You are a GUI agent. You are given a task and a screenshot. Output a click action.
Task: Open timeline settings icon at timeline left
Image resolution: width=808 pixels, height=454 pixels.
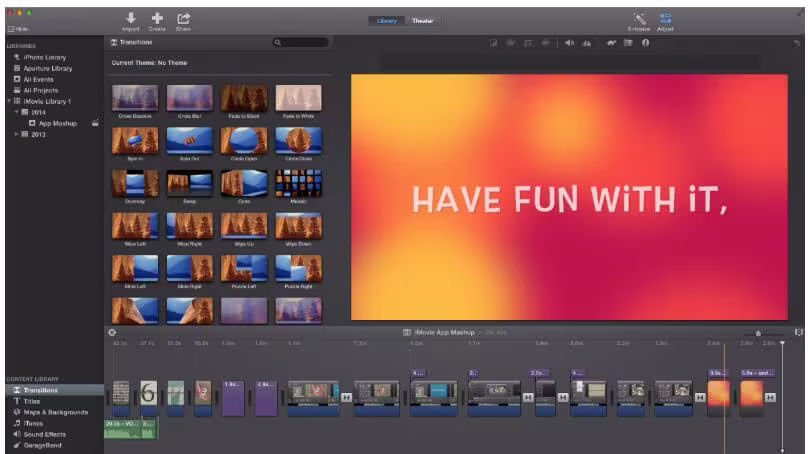click(112, 332)
